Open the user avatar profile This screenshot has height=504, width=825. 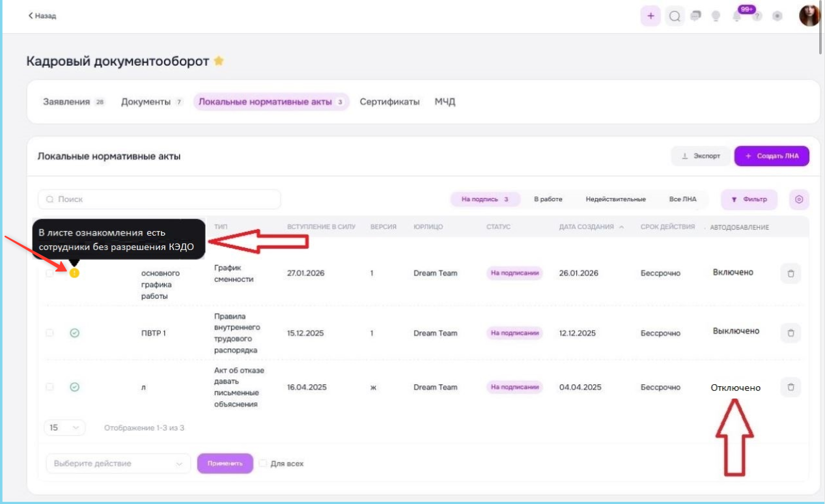coord(809,16)
